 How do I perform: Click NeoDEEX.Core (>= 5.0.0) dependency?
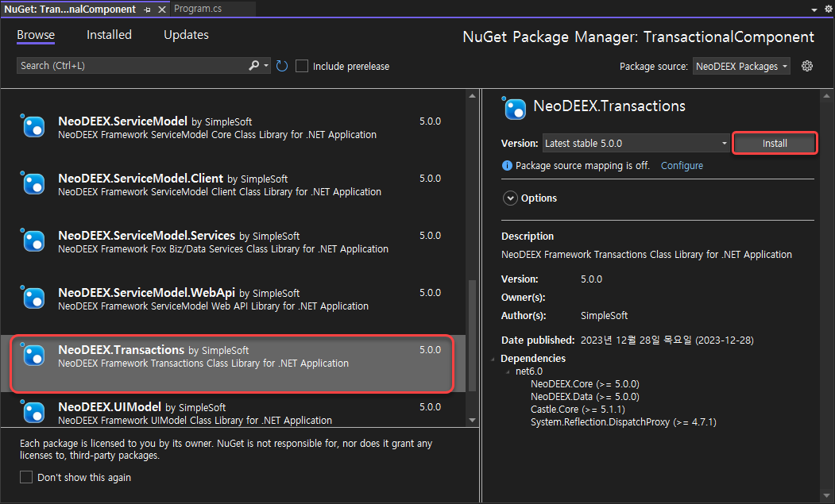coord(585,383)
